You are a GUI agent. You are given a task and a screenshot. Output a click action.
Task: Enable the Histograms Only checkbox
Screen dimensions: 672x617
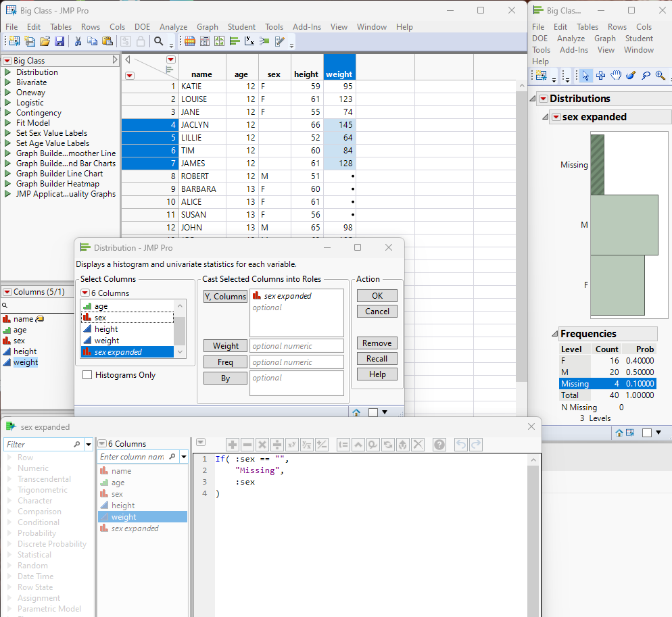point(87,375)
